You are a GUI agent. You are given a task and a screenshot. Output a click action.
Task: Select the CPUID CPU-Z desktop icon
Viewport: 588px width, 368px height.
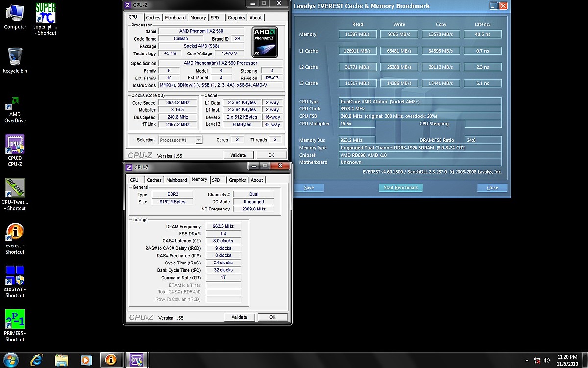(x=15, y=151)
